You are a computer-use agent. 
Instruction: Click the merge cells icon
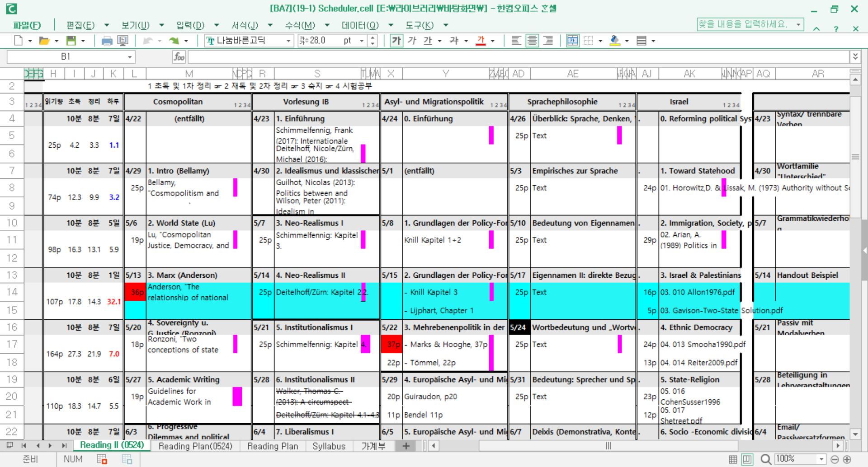[573, 41]
